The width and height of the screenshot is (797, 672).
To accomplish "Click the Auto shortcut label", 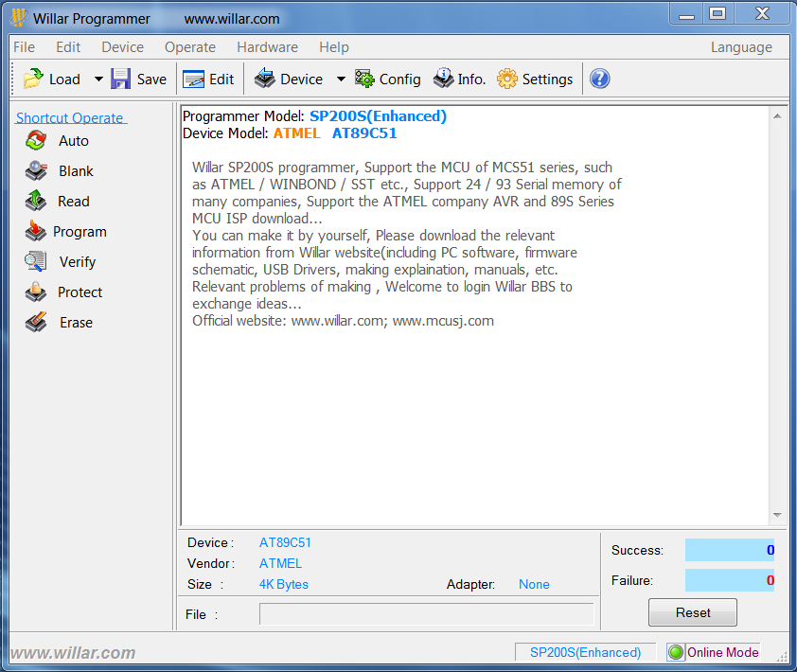I will point(74,141).
